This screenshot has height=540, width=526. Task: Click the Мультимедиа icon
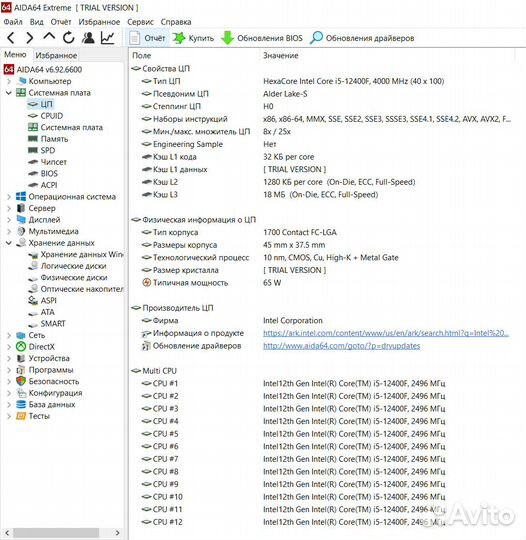21,231
